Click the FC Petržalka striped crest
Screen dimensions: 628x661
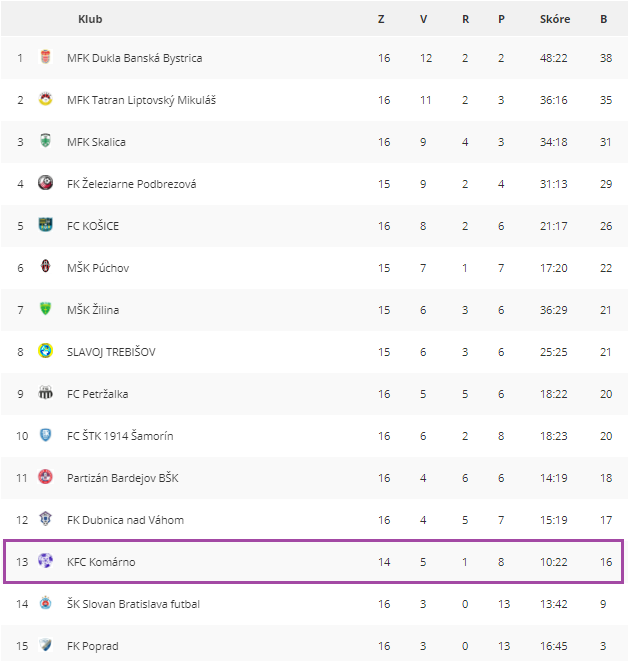coord(45,393)
